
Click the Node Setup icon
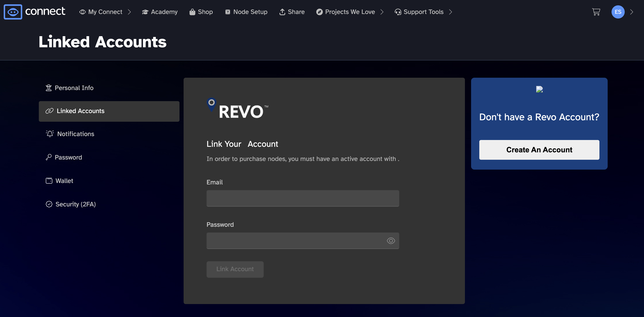[228, 12]
